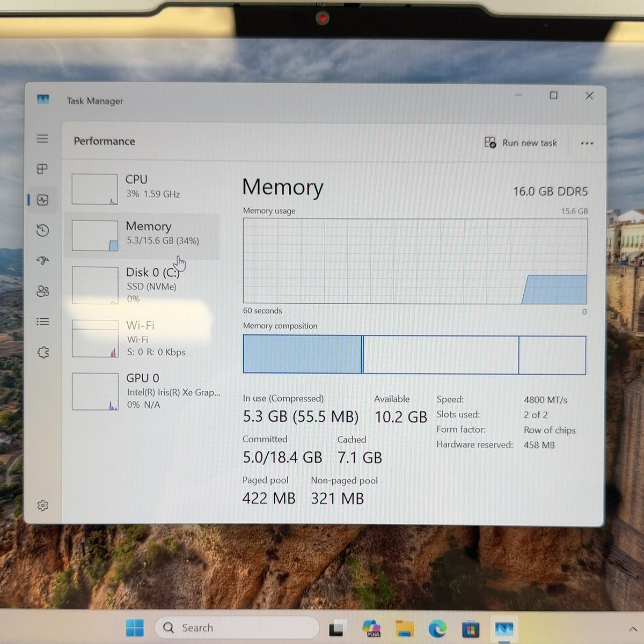Image resolution: width=644 pixels, height=644 pixels.
Task: Open Task Manager settings gear
Action: [43, 506]
